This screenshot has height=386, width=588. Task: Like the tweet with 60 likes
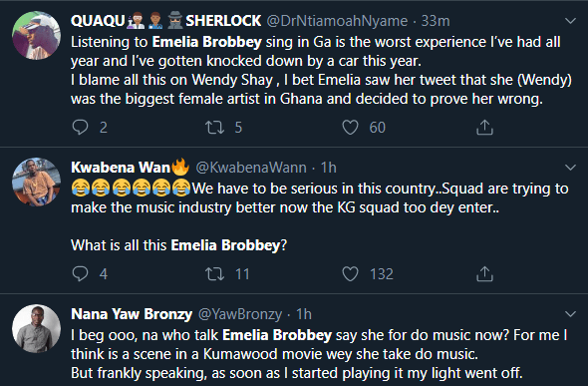click(350, 127)
